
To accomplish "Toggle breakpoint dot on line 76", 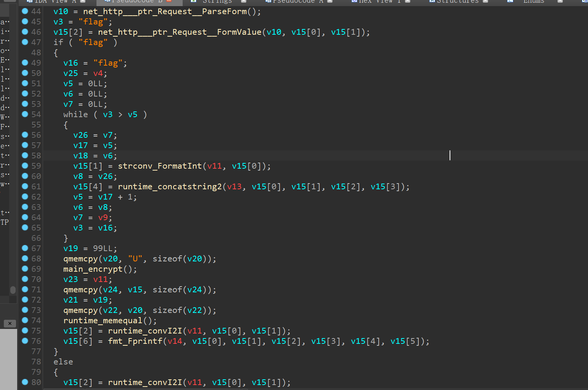I will [x=25, y=341].
